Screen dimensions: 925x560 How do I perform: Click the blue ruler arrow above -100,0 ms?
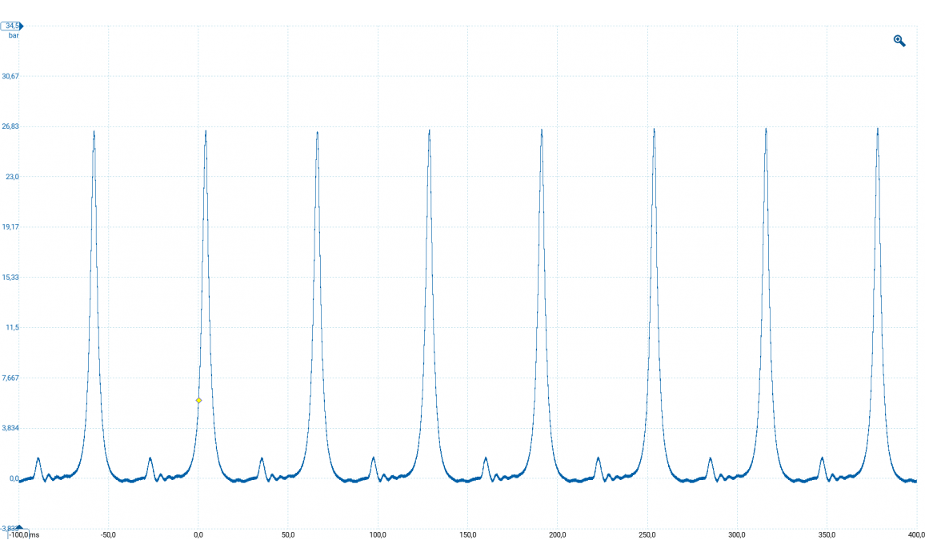point(21,527)
